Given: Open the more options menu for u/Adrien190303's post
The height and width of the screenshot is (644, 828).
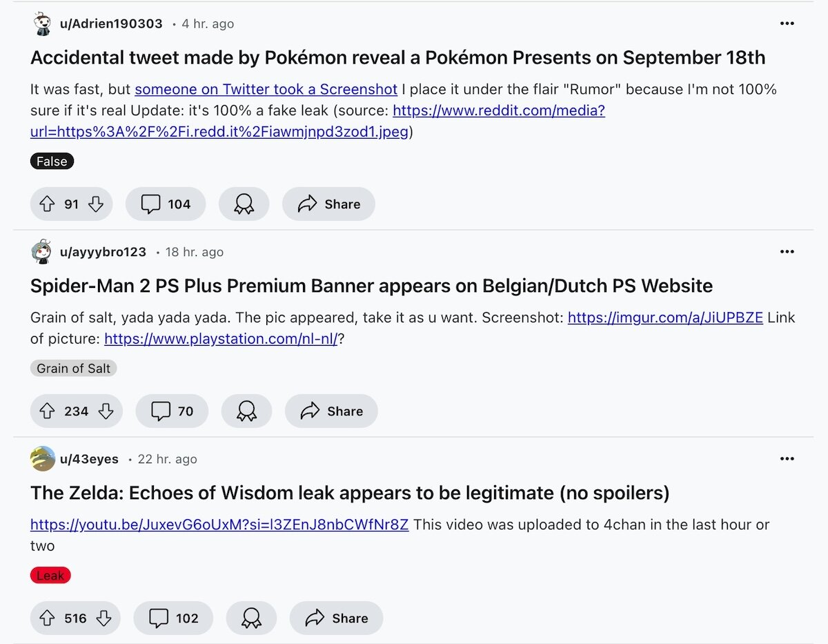Looking at the screenshot, I should [x=787, y=23].
